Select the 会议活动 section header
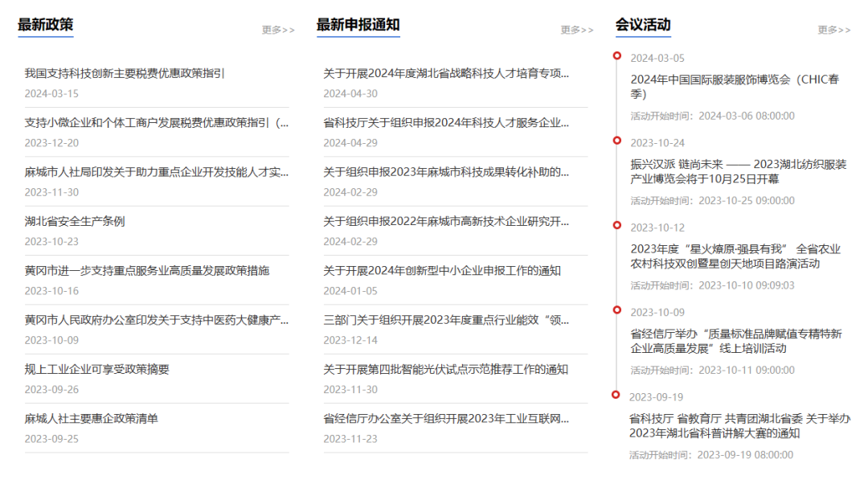Image resolution: width=868 pixels, height=496 pixels. tap(642, 23)
